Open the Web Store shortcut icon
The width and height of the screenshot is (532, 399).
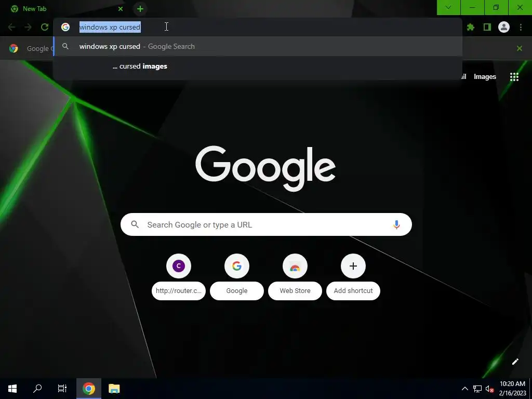pos(295,266)
